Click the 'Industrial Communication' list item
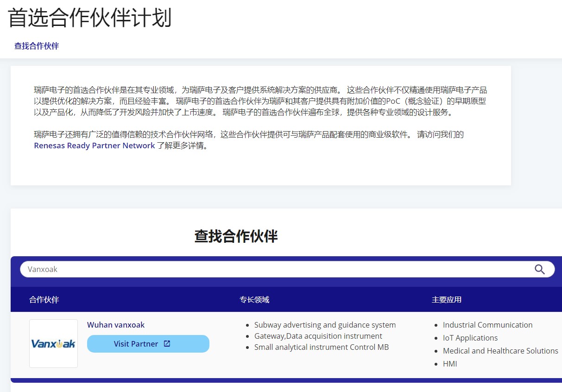This screenshot has height=392, width=562. 488,325
